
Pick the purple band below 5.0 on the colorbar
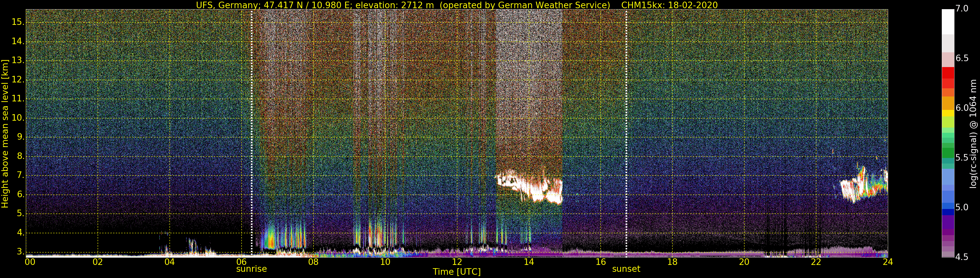click(x=948, y=222)
